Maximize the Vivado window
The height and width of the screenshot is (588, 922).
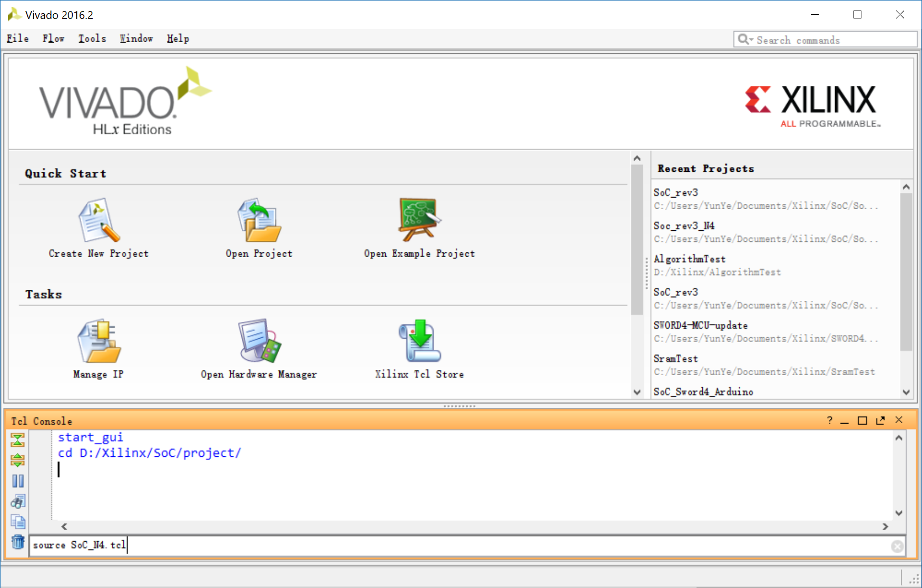pos(857,15)
